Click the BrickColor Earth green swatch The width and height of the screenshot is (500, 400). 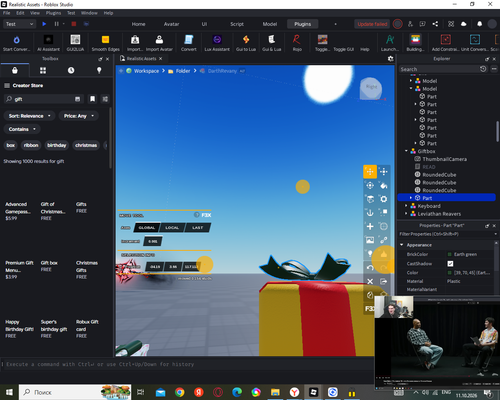point(449,254)
